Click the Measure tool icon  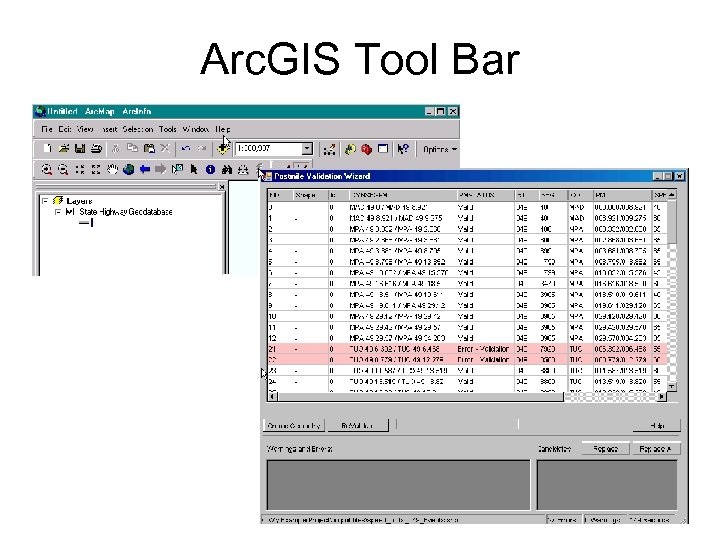243,170
